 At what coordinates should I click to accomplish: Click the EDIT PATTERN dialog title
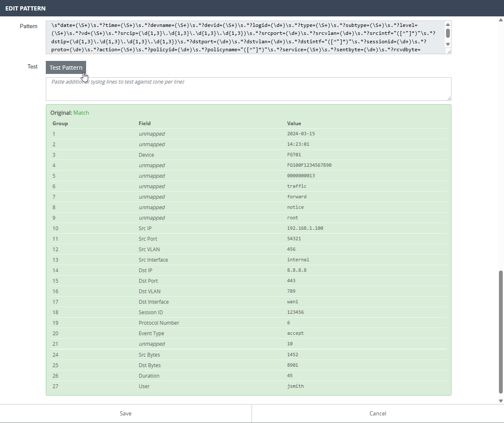(x=25, y=8)
